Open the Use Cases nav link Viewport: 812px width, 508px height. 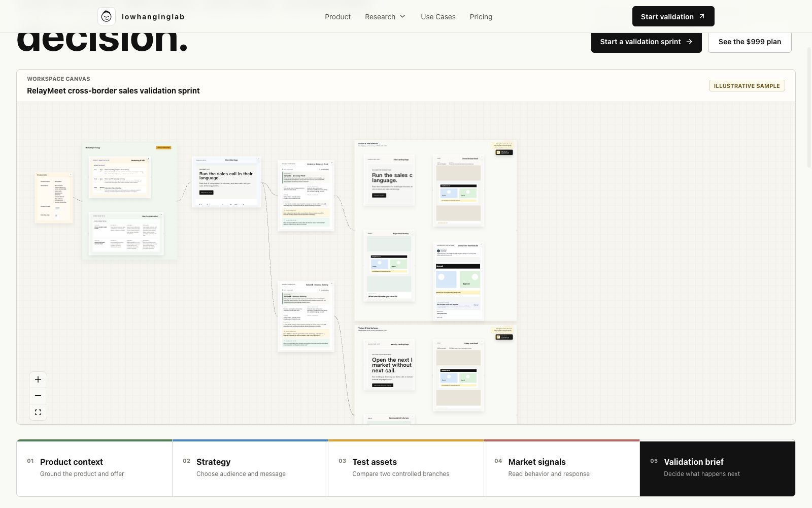(x=438, y=17)
